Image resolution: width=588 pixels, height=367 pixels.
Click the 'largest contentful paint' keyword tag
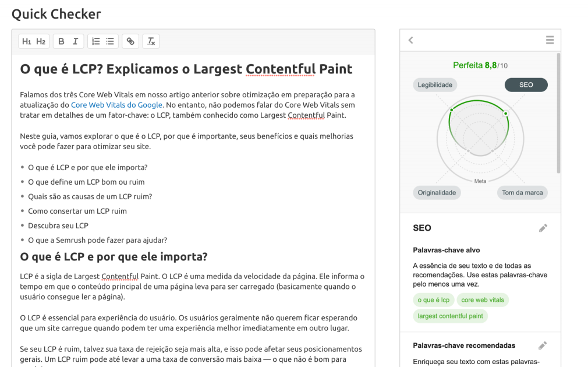[451, 316]
